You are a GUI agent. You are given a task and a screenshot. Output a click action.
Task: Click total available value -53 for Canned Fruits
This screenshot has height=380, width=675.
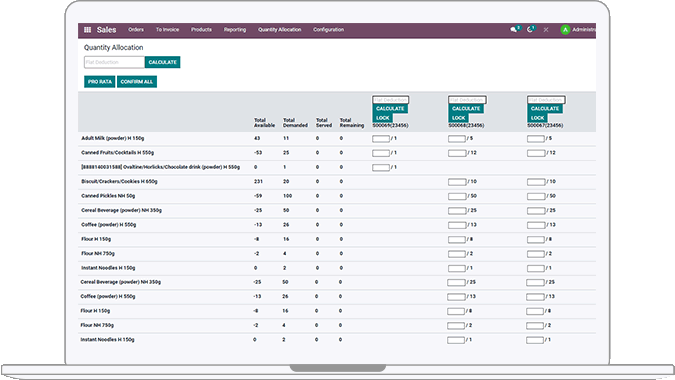(x=258, y=153)
